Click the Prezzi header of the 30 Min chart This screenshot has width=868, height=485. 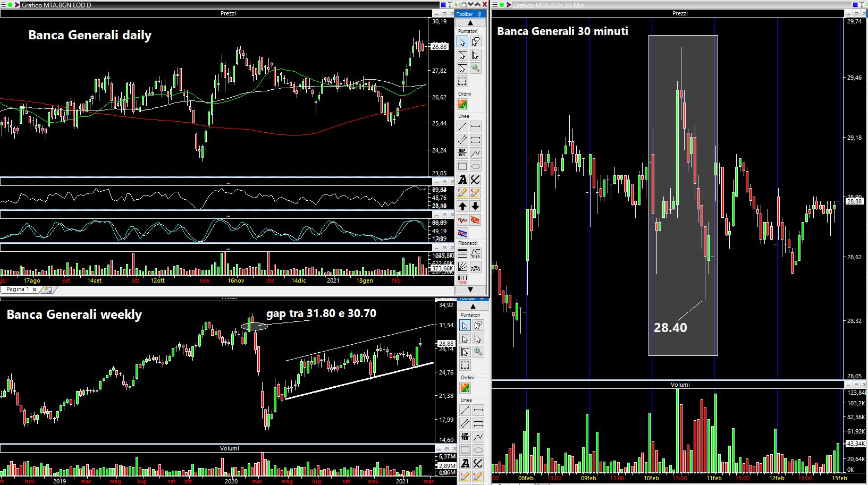680,13
